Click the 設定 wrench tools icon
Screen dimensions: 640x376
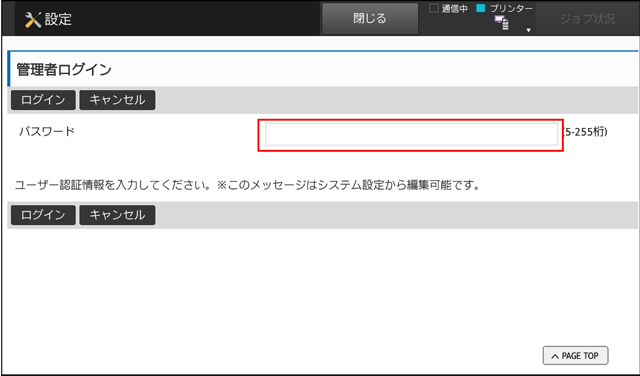tap(33, 19)
